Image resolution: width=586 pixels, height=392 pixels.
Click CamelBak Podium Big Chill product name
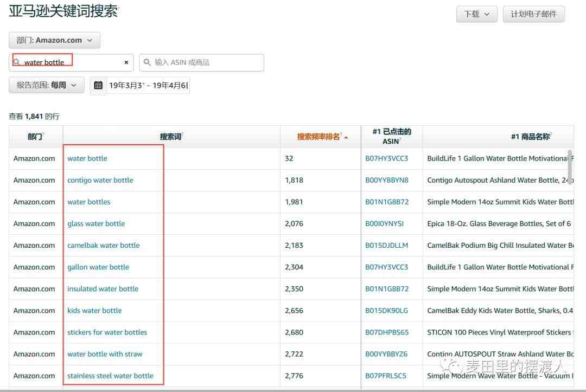point(500,245)
